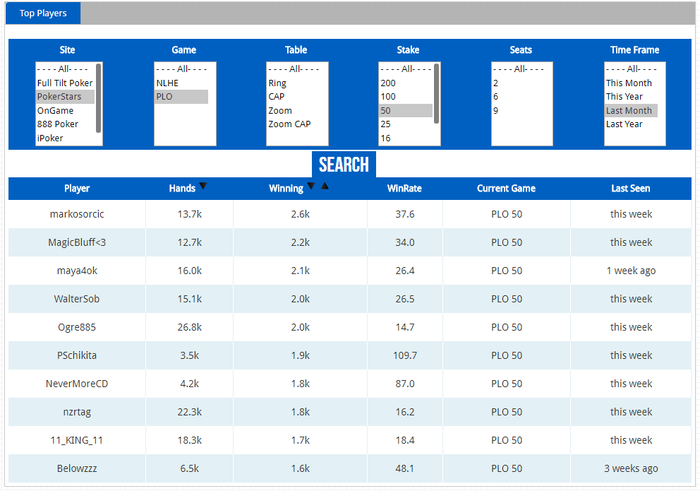Pick Zoom CAP in Table list
The width and height of the screenshot is (700, 491).
pos(289,124)
